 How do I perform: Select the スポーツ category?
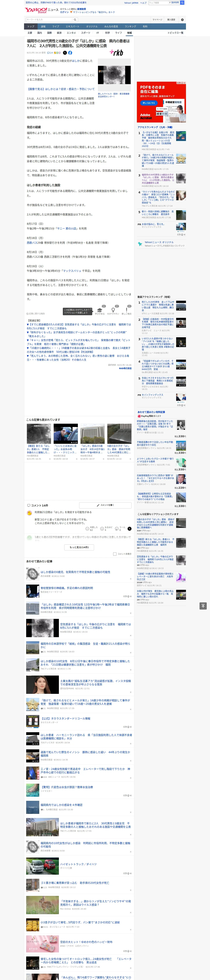click(86, 33)
